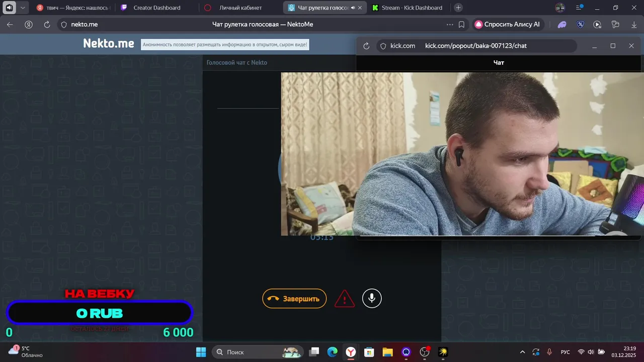Maximize the Kick popout chat window
The image size is (644, 362).
click(613, 46)
